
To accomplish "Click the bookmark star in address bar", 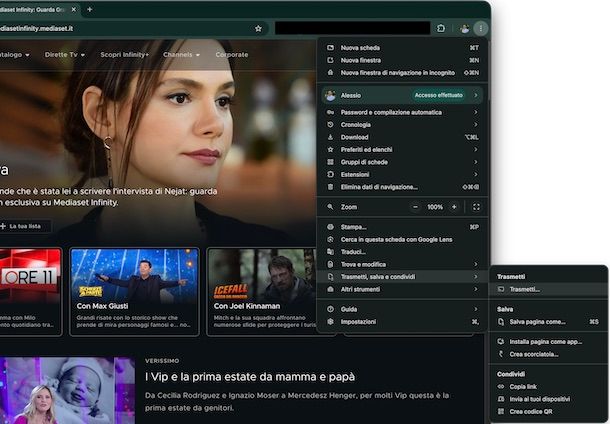I will tap(258, 28).
